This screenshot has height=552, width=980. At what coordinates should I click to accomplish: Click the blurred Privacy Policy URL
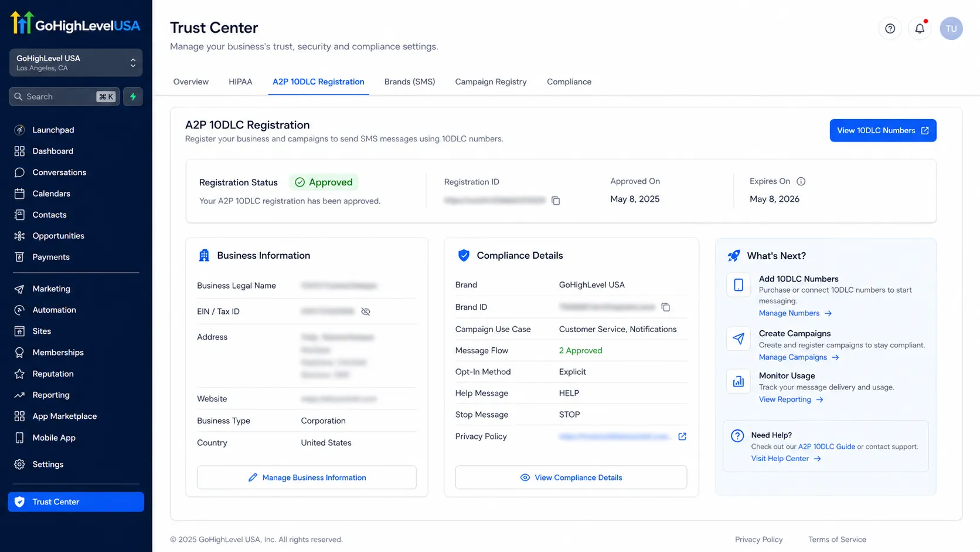pyautogui.click(x=614, y=436)
